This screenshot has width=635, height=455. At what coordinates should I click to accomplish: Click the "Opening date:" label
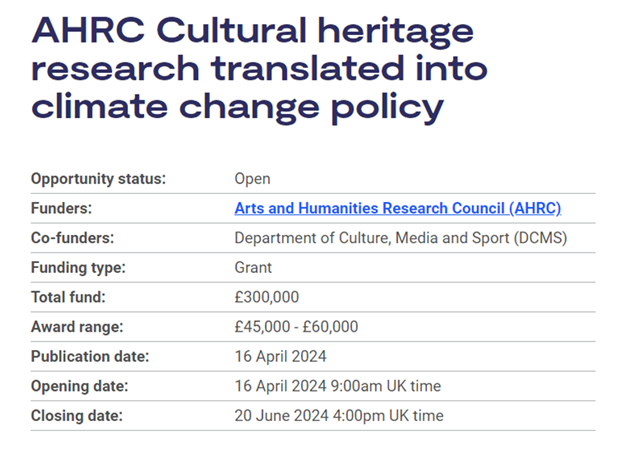[79, 386]
